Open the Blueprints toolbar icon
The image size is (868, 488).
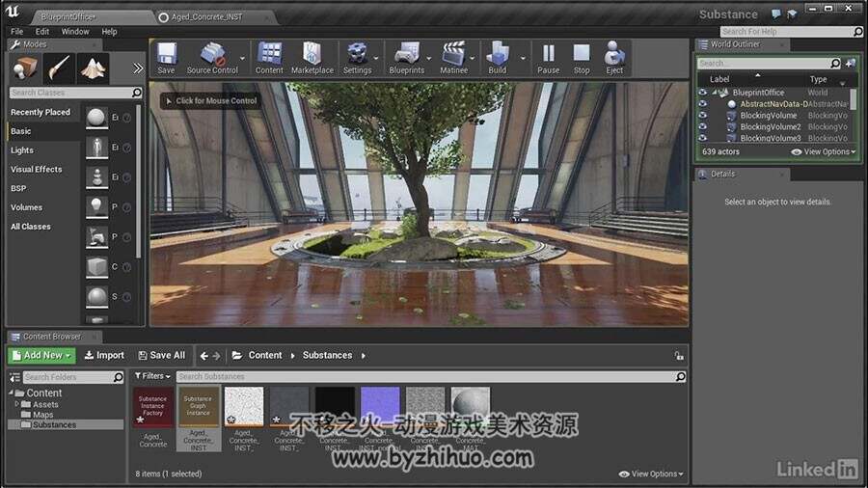point(406,58)
